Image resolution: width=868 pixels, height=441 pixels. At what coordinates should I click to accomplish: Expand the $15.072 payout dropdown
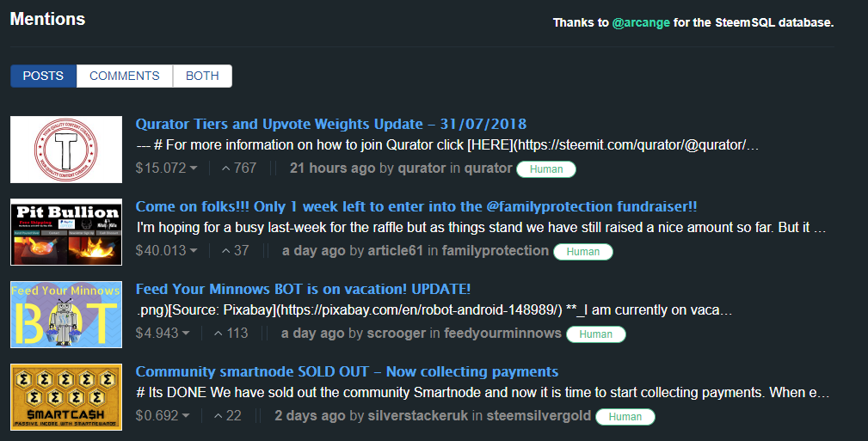tap(194, 168)
